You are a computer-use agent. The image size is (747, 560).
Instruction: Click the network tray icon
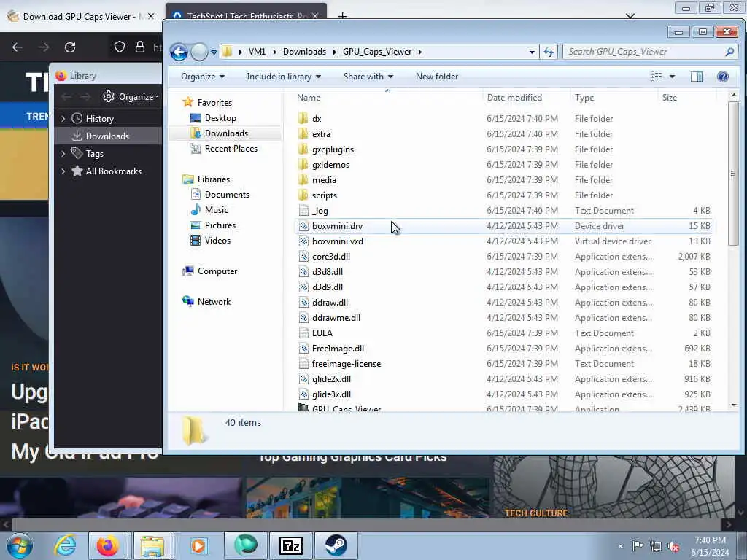[x=656, y=547]
